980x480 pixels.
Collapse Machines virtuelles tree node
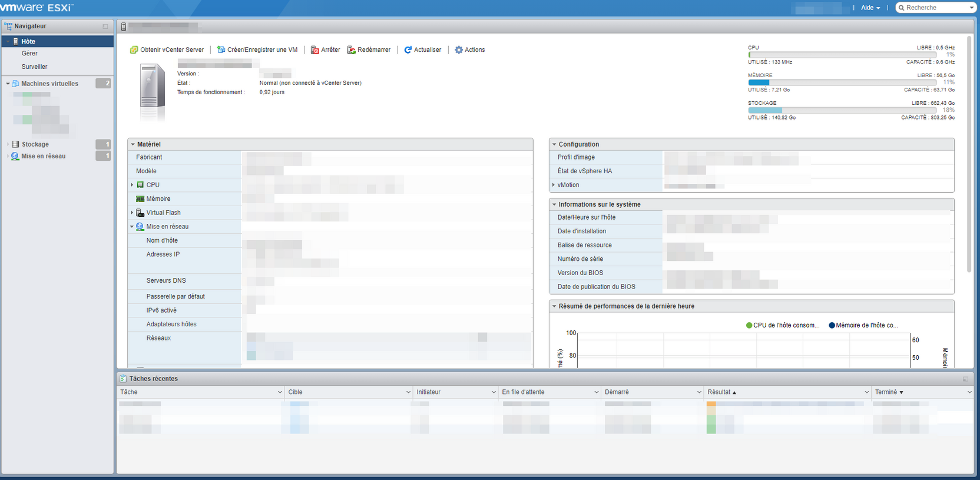[8, 84]
